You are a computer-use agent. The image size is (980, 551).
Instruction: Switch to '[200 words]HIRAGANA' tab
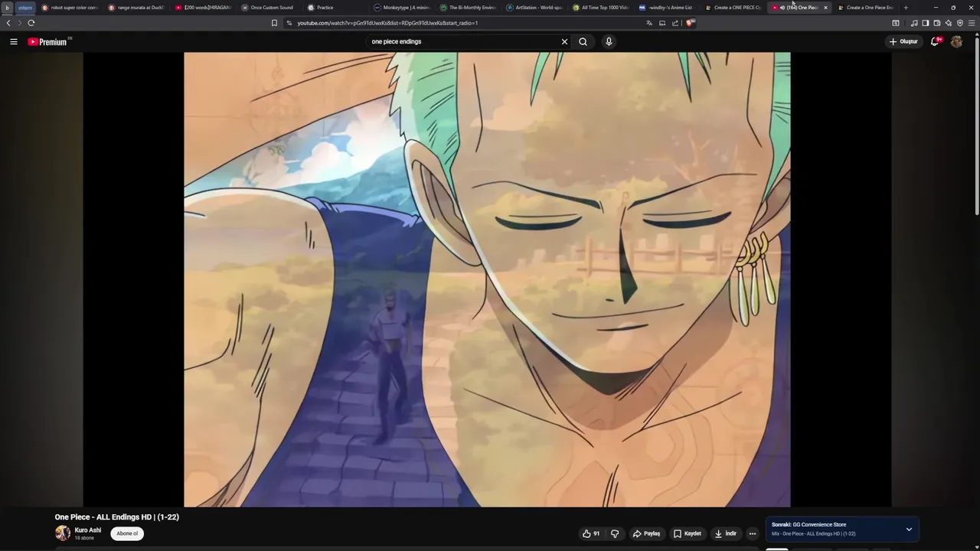coord(203,8)
